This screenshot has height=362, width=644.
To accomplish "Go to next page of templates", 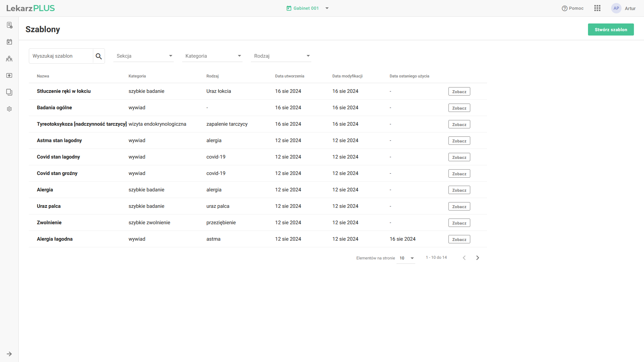I will coord(478,258).
